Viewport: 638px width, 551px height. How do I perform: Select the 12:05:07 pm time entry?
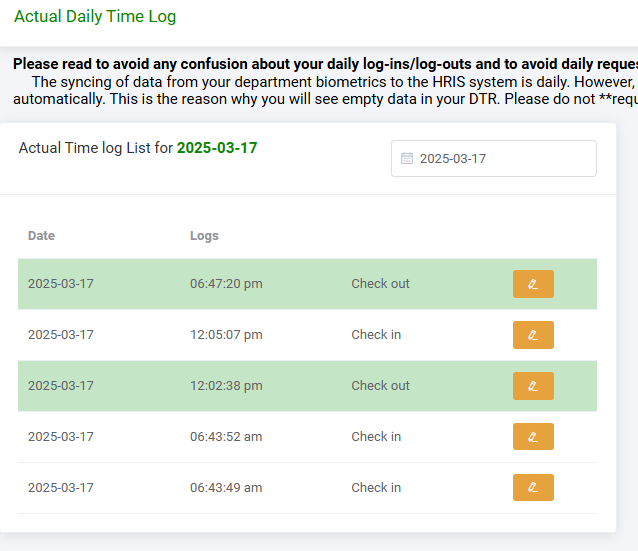coord(226,335)
